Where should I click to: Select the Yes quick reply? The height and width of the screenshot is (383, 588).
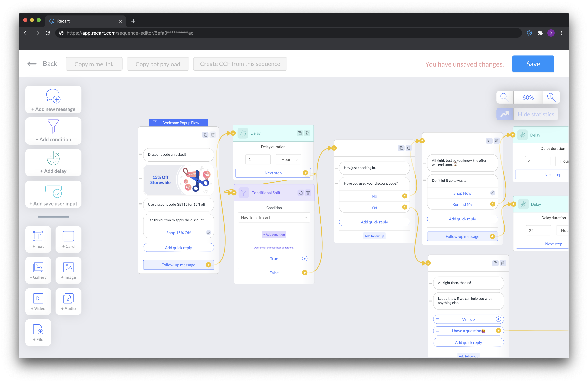coord(374,207)
